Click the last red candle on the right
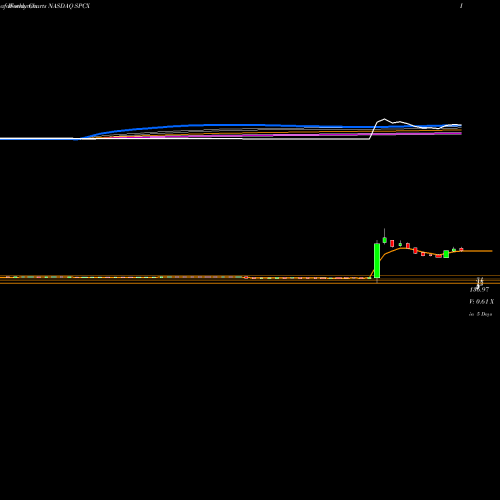The image size is (500, 500). click(461, 249)
